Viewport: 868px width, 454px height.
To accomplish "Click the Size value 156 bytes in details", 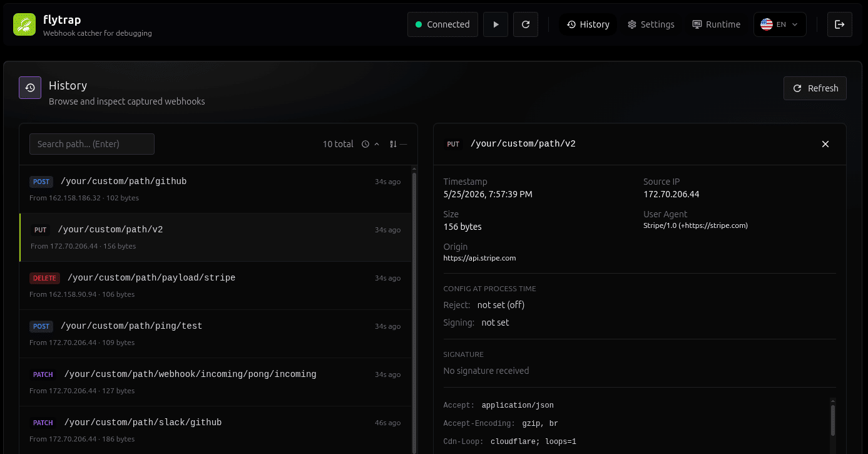I will click(462, 227).
